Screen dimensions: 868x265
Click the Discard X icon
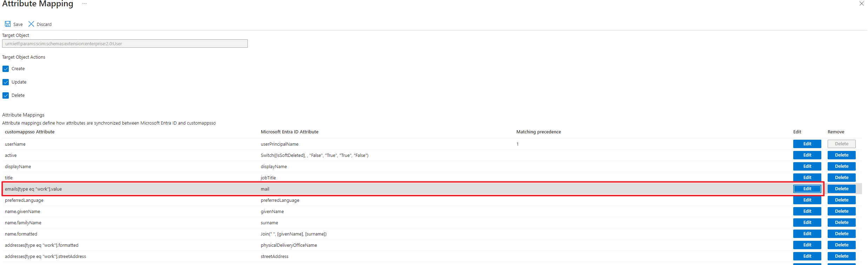pyautogui.click(x=31, y=24)
